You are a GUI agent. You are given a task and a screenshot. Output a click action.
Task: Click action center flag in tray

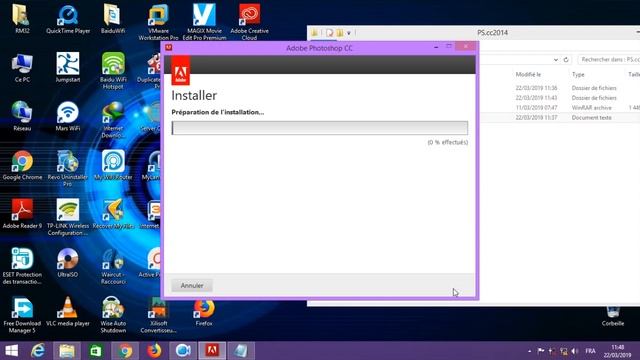click(x=541, y=351)
